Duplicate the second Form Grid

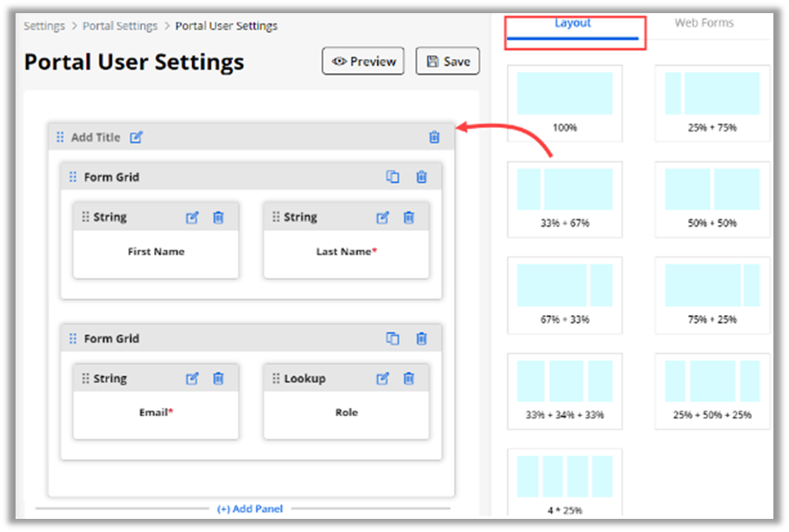[x=392, y=338]
